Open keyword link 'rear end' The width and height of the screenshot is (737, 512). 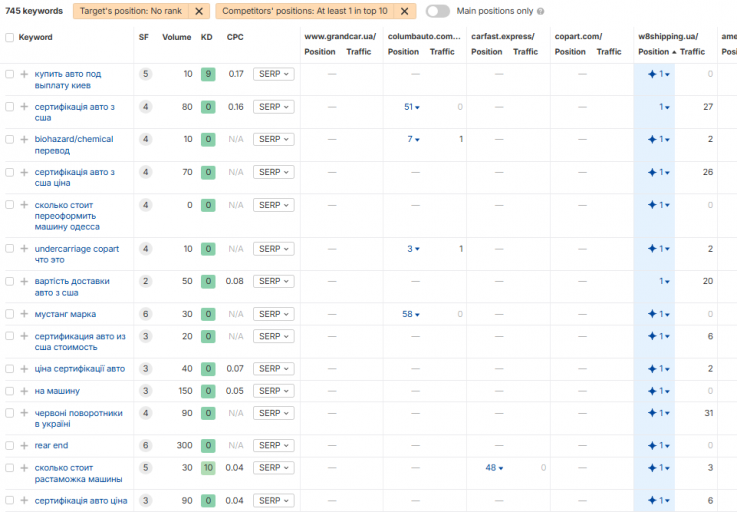click(51, 445)
